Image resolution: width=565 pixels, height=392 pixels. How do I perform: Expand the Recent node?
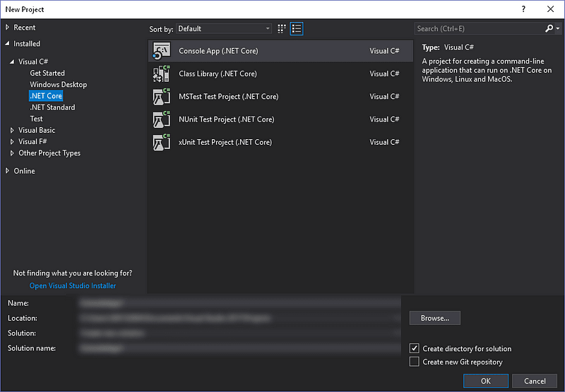[x=7, y=28]
